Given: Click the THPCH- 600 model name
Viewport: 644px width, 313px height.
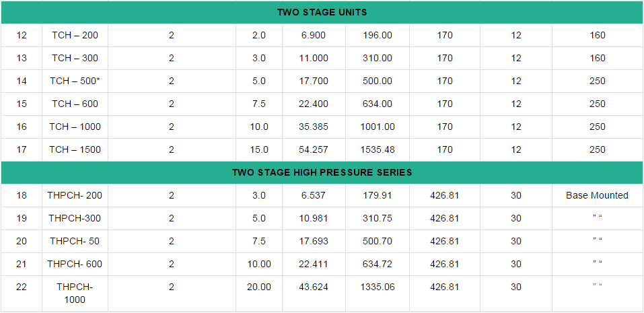Looking at the screenshot, I should click(x=75, y=264).
